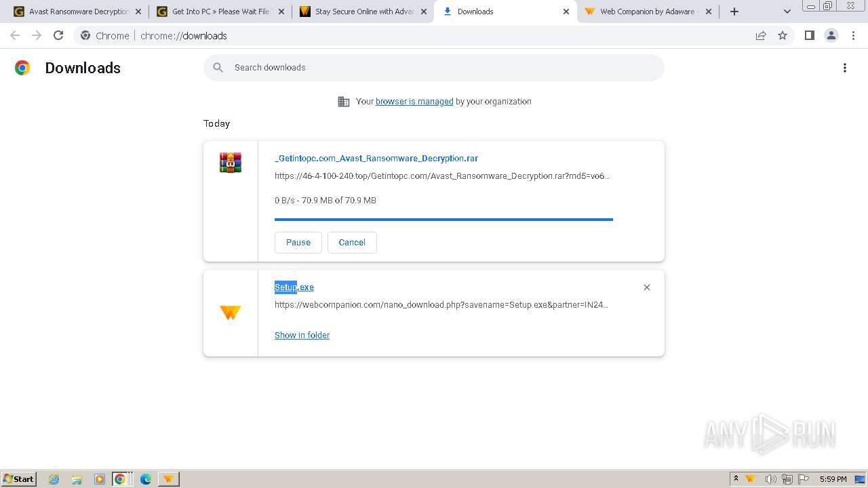Screen dimensions: 868x488
Task: Open Microsoft Edge from the taskbar
Action: (146, 479)
